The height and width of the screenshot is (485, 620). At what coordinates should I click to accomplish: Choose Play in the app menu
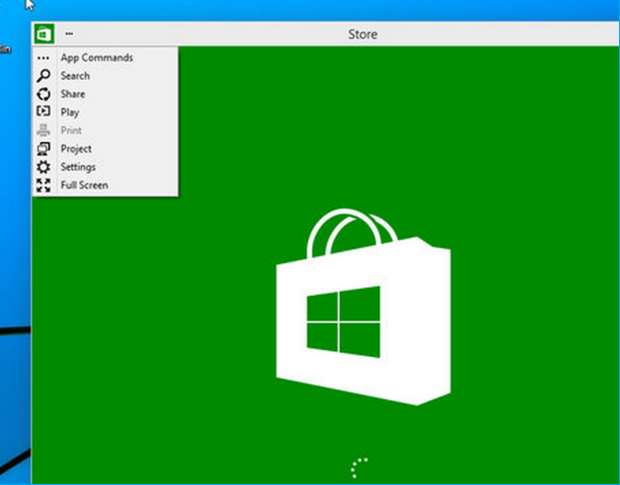coord(106,112)
